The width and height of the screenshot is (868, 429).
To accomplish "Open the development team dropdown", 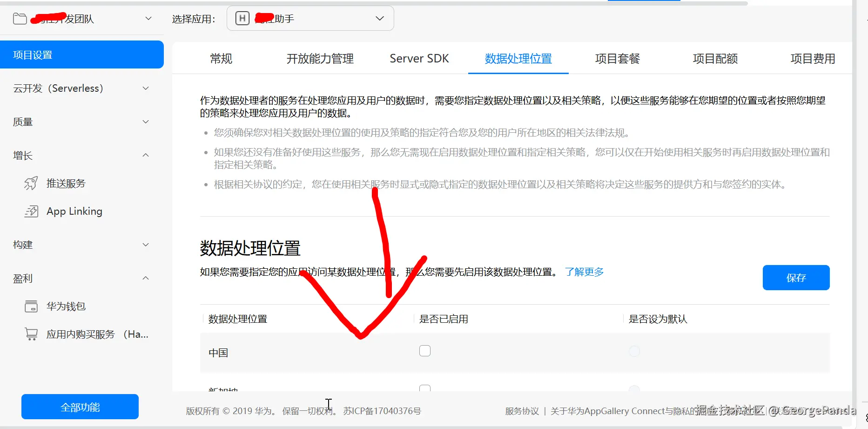I will coord(148,18).
